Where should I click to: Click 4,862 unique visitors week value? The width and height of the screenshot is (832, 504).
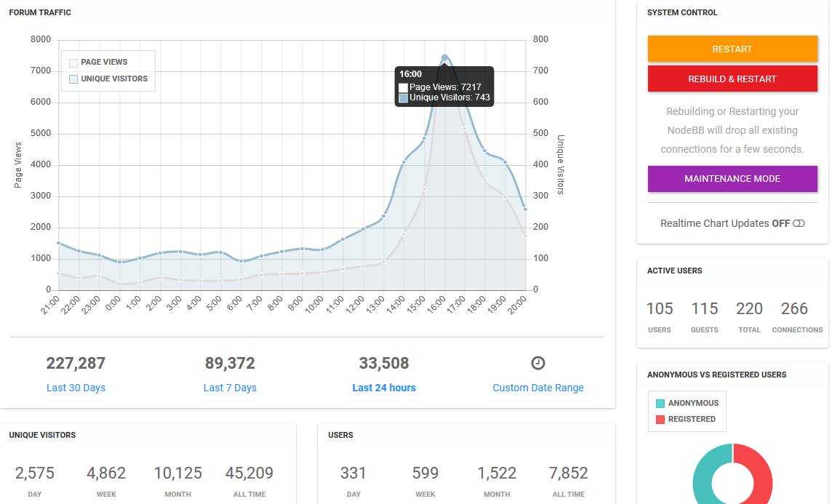pyautogui.click(x=106, y=473)
